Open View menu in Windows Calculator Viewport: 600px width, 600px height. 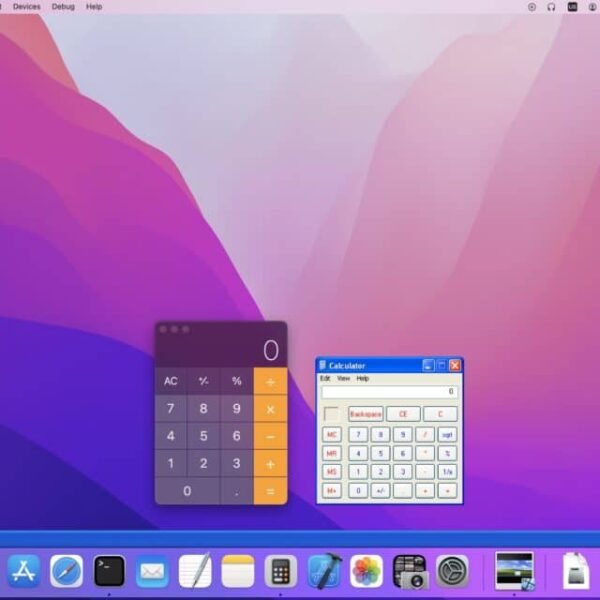343,378
